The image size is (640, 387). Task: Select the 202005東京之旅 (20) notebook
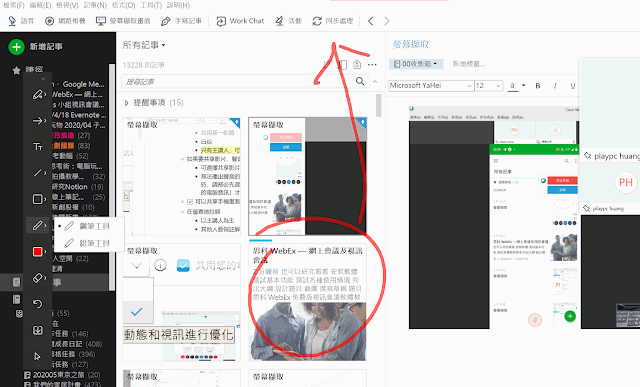63,375
